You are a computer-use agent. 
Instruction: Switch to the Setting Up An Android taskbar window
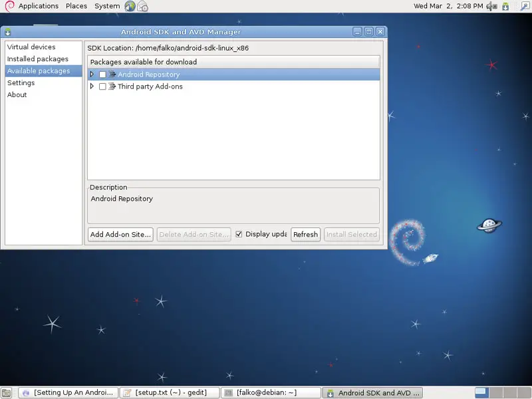click(x=68, y=393)
